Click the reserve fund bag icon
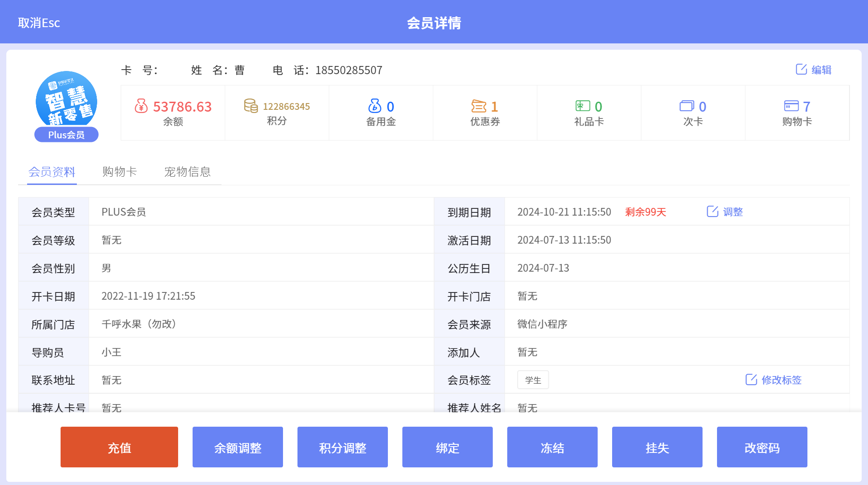868x485 pixels. [x=375, y=106]
